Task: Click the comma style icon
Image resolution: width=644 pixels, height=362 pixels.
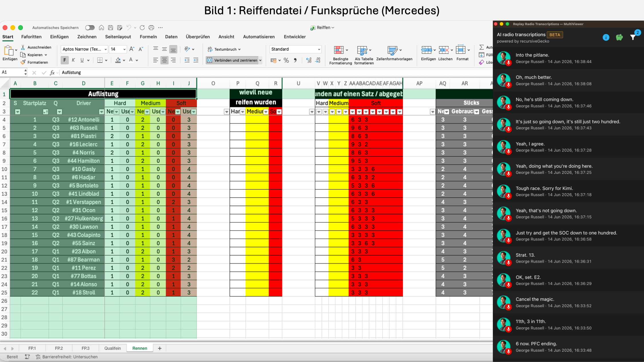Action: 295,60
